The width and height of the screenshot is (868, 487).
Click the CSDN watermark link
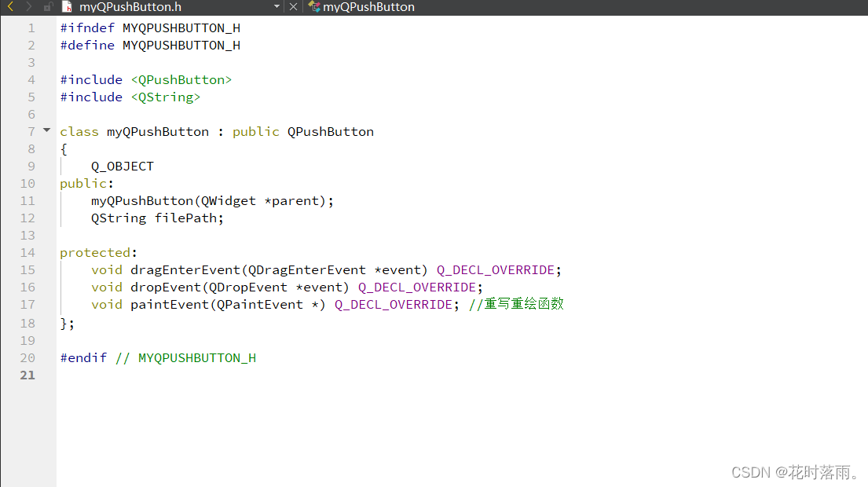(x=793, y=472)
